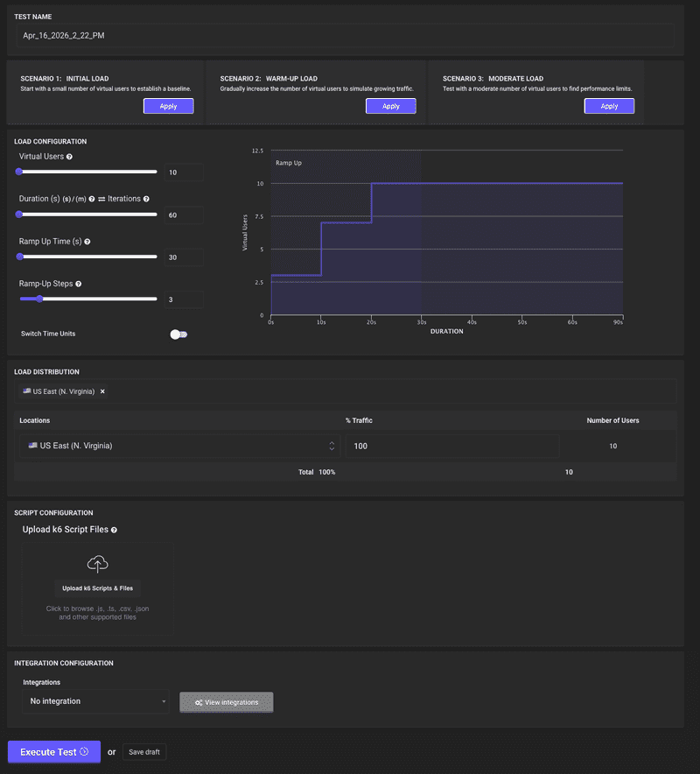Click the Test Name input field
This screenshot has width=700, height=774.
pos(346,36)
